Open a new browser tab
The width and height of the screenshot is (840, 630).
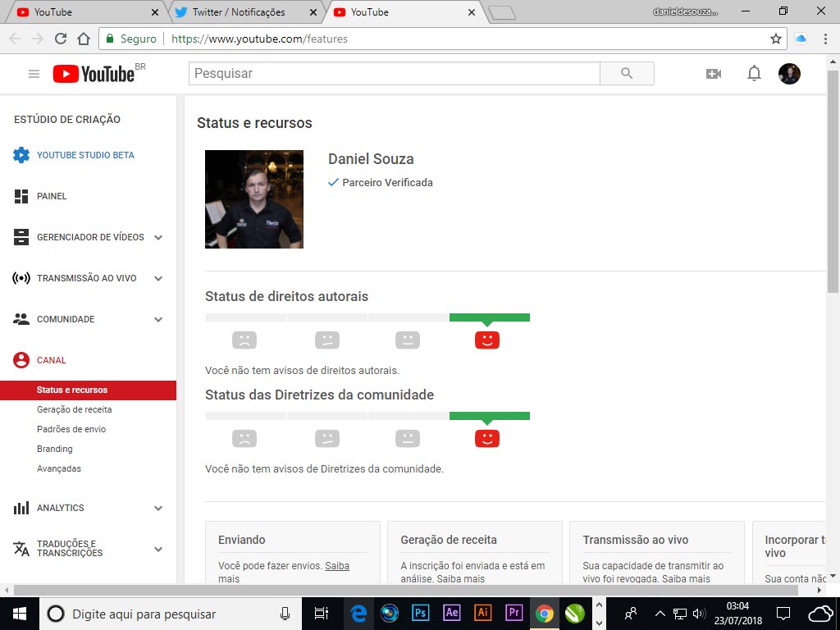tap(503, 13)
